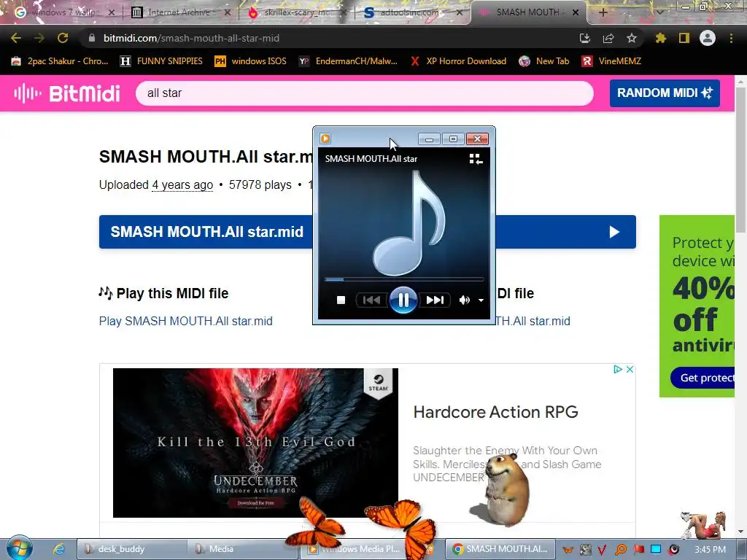The width and height of the screenshot is (747, 560).
Task: Click the 'all star' search field
Action: 365,93
